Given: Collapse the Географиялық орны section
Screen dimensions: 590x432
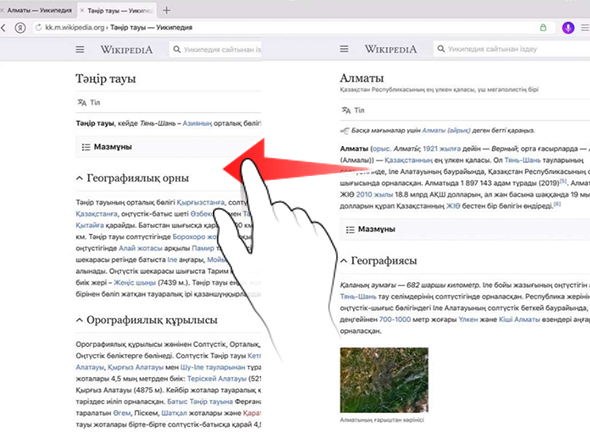Looking at the screenshot, I should point(79,178).
